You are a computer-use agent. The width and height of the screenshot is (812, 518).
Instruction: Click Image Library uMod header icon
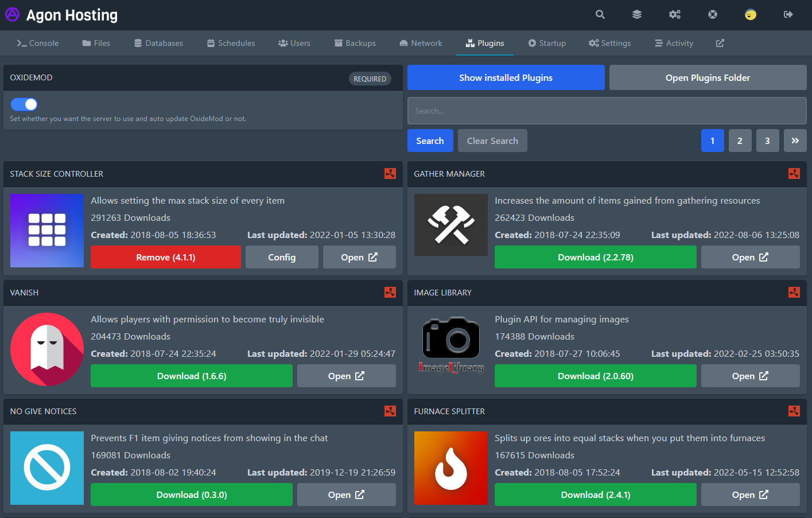tap(794, 292)
